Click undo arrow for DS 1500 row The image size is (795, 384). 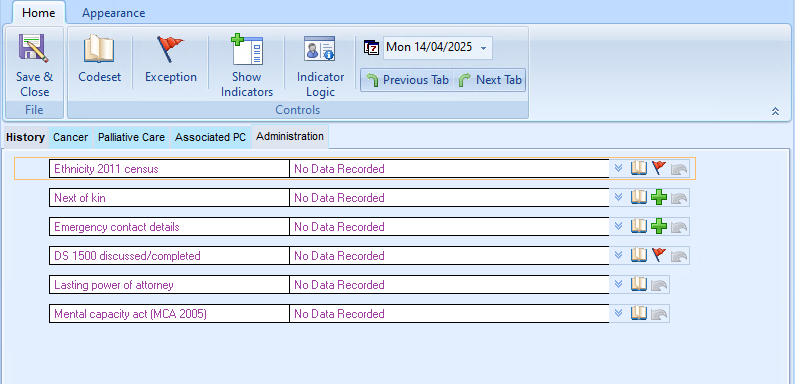click(x=679, y=256)
